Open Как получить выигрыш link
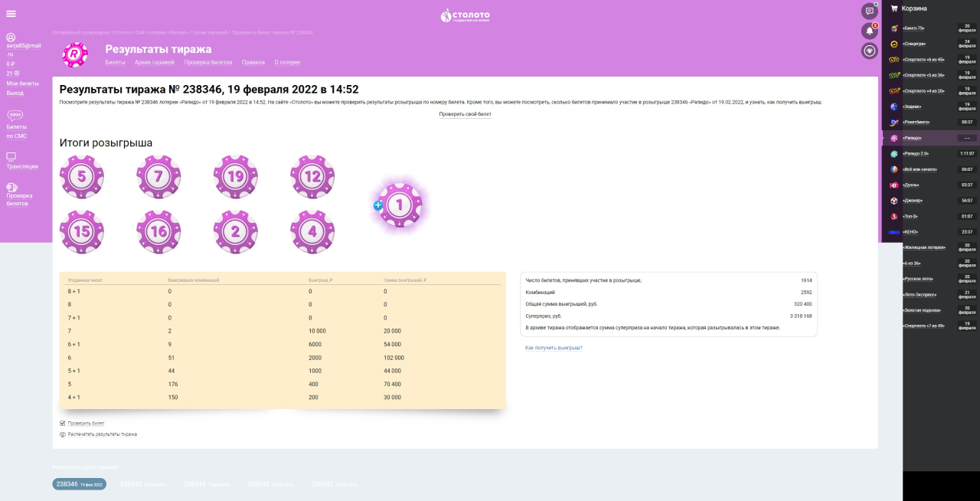This screenshot has height=501, width=980. [554, 348]
